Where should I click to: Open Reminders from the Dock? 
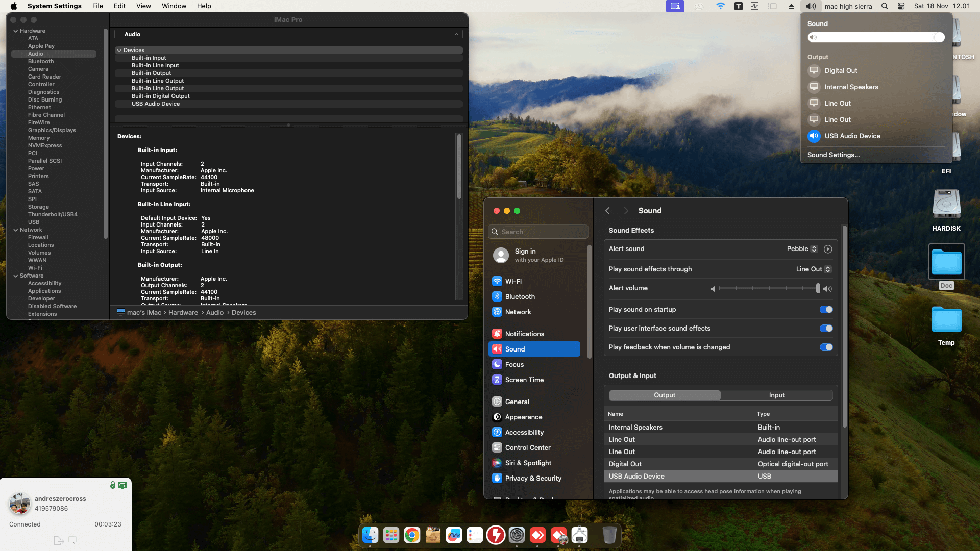click(475, 535)
